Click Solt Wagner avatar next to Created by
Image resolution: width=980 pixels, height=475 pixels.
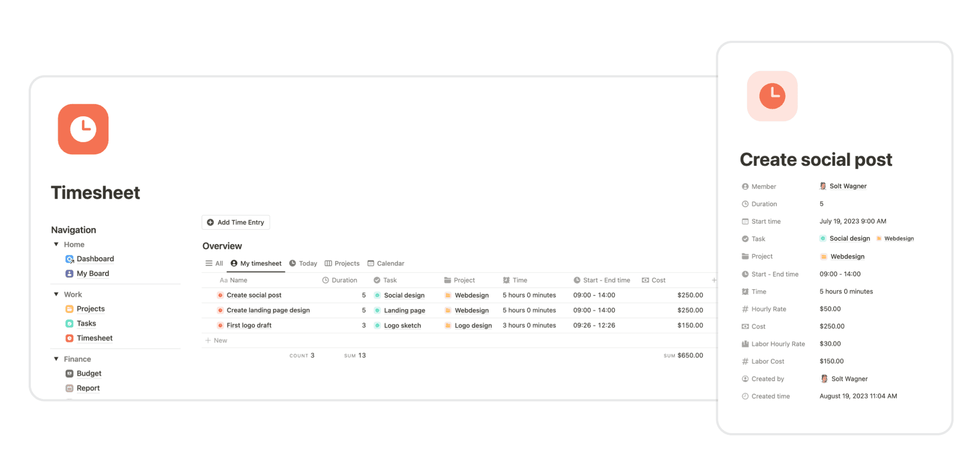pyautogui.click(x=824, y=379)
